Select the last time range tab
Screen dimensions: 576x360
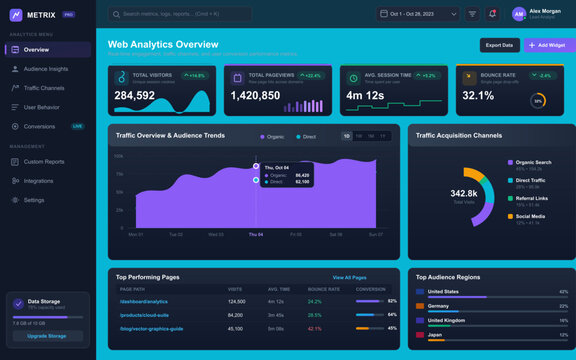tap(383, 136)
